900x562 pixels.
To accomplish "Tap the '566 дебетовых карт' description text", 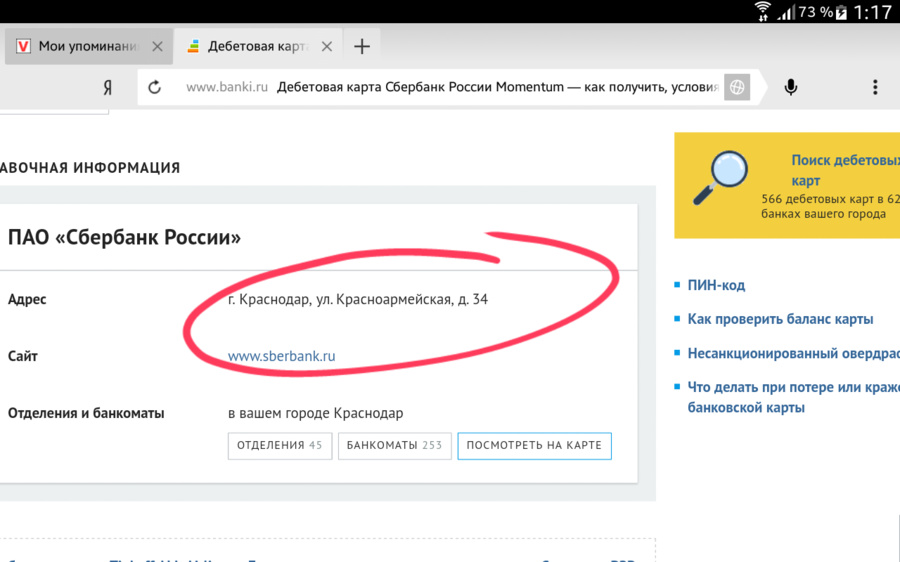I will click(x=831, y=206).
